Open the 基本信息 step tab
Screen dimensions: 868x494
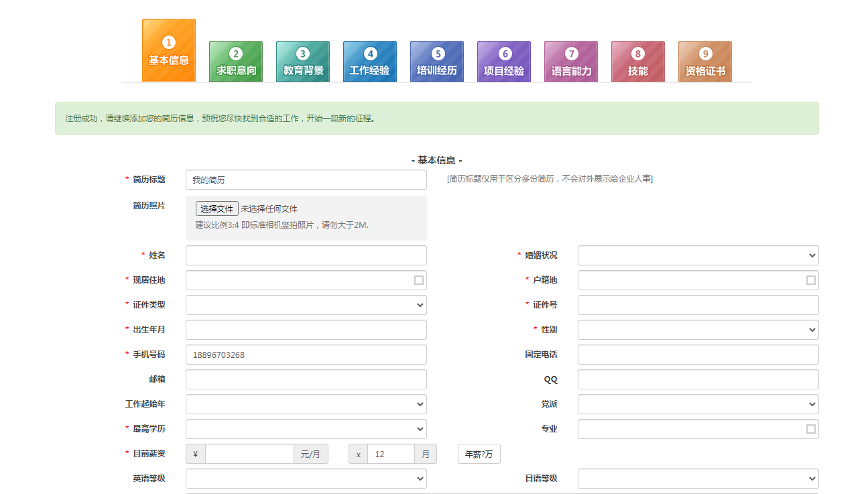coord(169,50)
